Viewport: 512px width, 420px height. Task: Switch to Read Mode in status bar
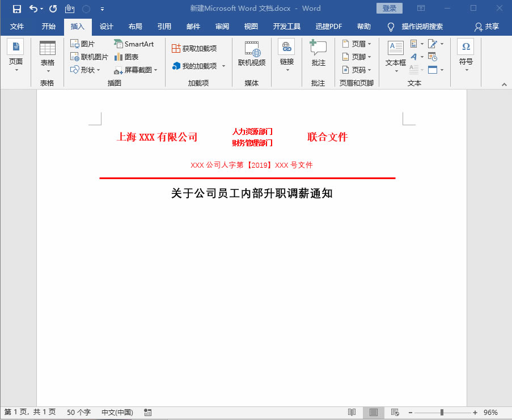click(352, 412)
